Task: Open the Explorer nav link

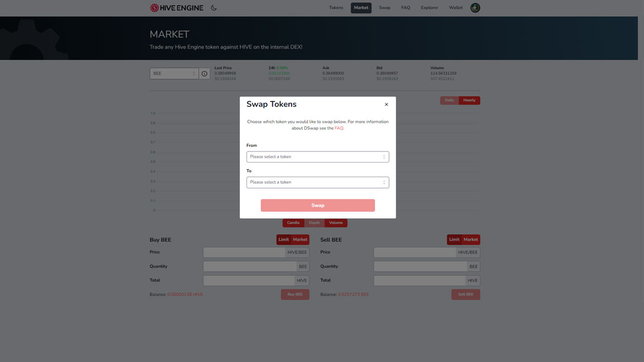Action: (429, 8)
